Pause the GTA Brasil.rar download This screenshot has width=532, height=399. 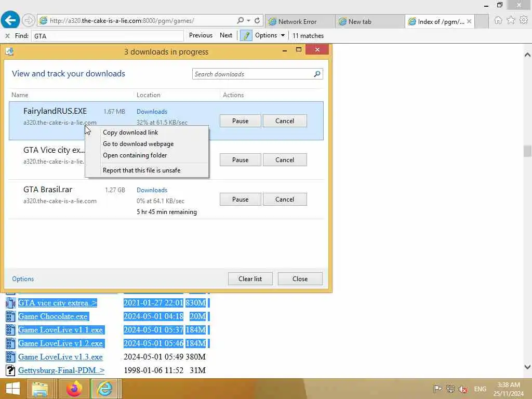[x=240, y=199]
